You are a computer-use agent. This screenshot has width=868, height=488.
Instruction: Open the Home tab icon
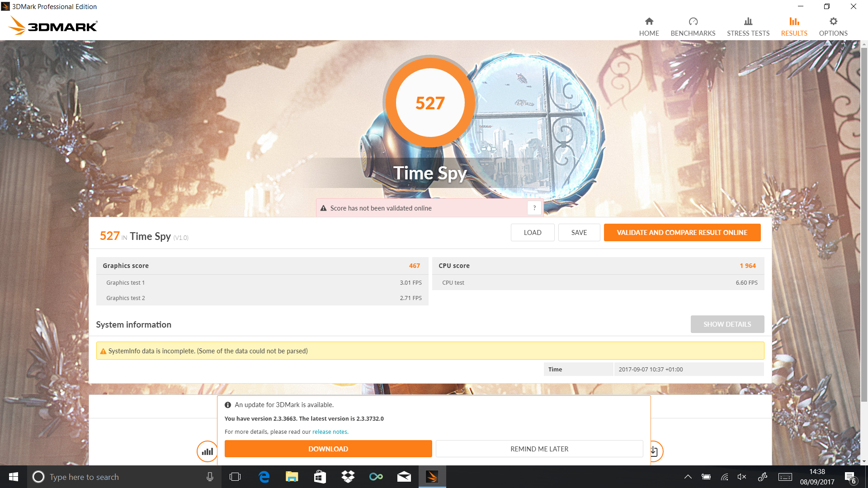649,22
